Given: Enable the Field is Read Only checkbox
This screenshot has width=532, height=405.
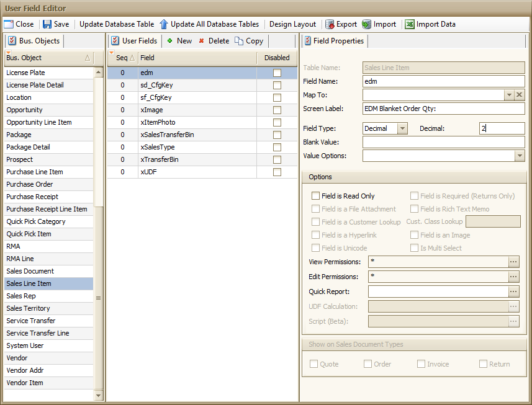Looking at the screenshot, I should 315,196.
